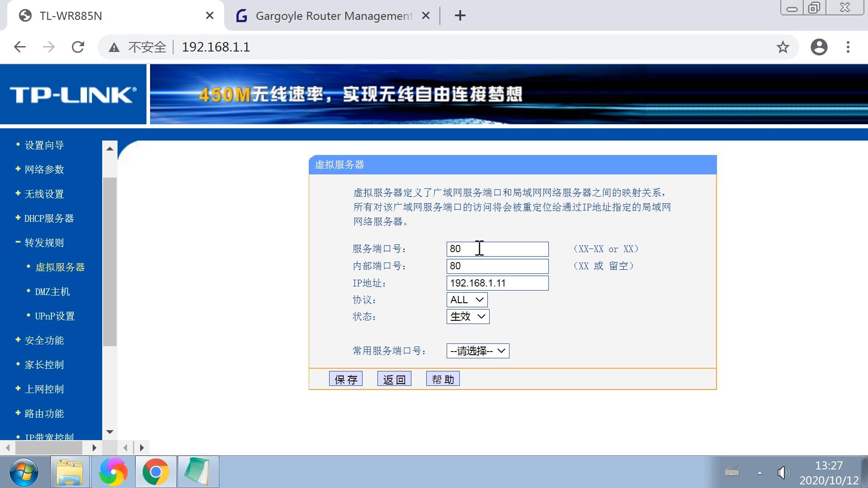Click the 帮助 help button
The height and width of the screenshot is (488, 868).
pyautogui.click(x=443, y=379)
